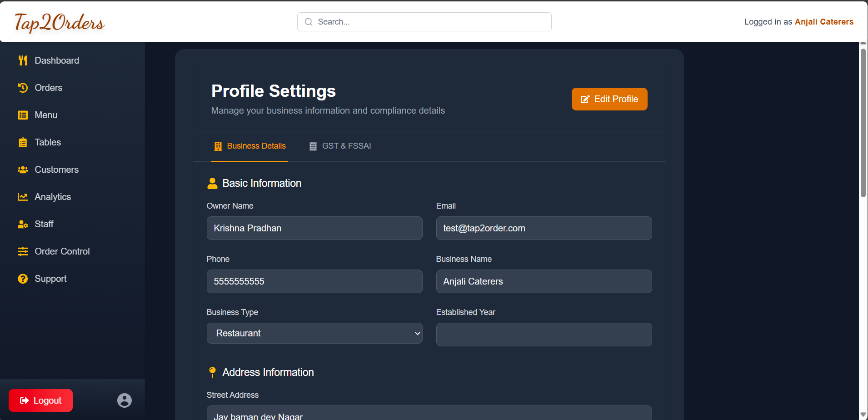
Task: Open the Staff label in sidebar
Action: point(44,224)
